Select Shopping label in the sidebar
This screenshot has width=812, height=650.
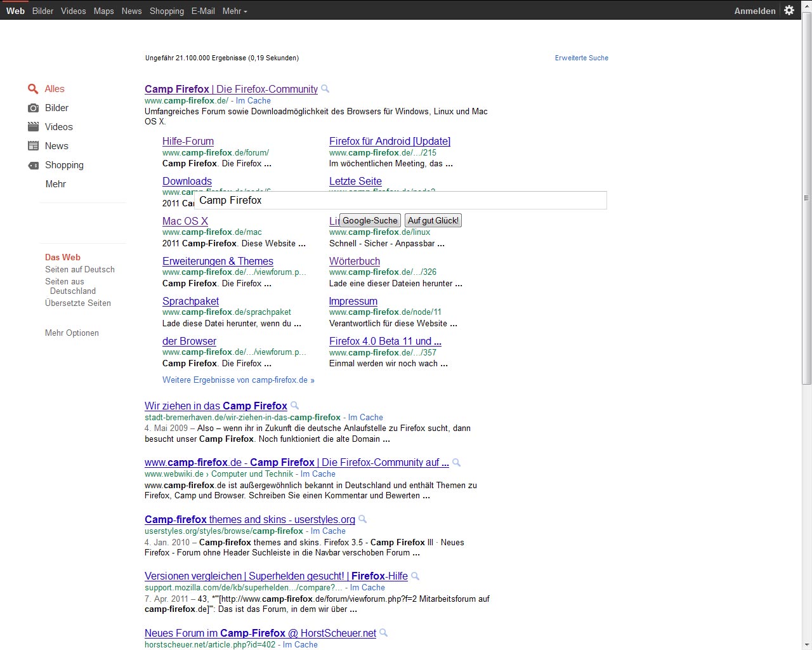[64, 165]
